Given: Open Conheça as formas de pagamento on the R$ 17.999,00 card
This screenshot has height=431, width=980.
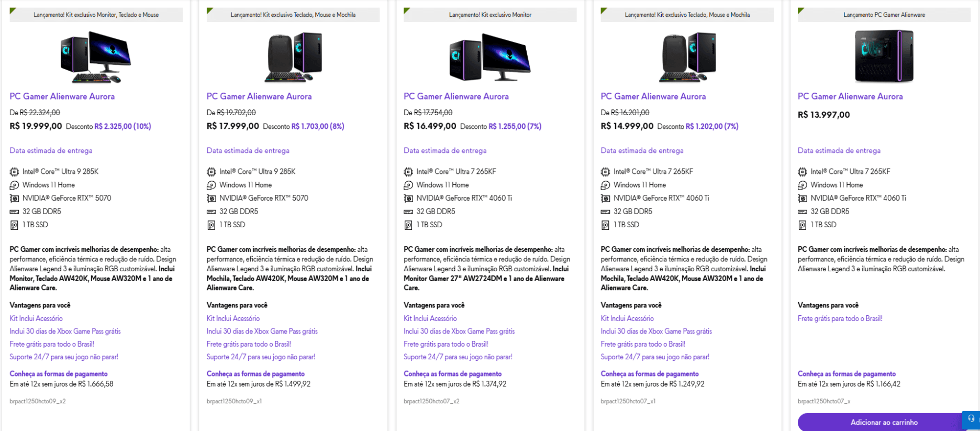Looking at the screenshot, I should [x=255, y=374].
